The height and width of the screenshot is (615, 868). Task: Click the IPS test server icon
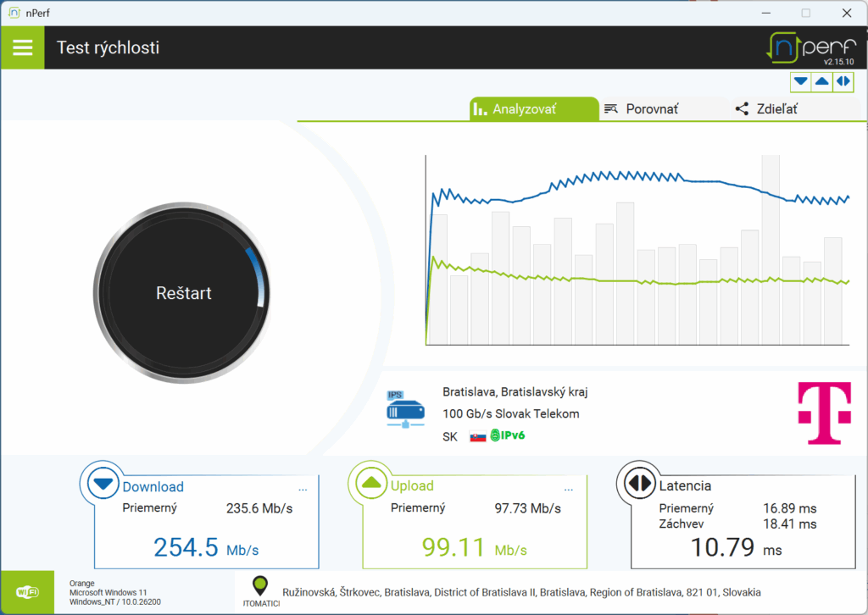(405, 410)
